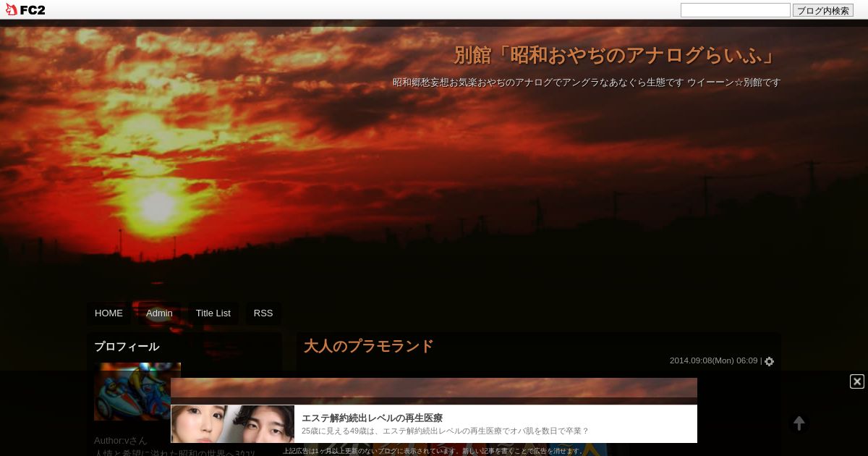The height and width of the screenshot is (456, 868).
Task: Click the FC2 logo icon
Action: pyautogui.click(x=25, y=9)
